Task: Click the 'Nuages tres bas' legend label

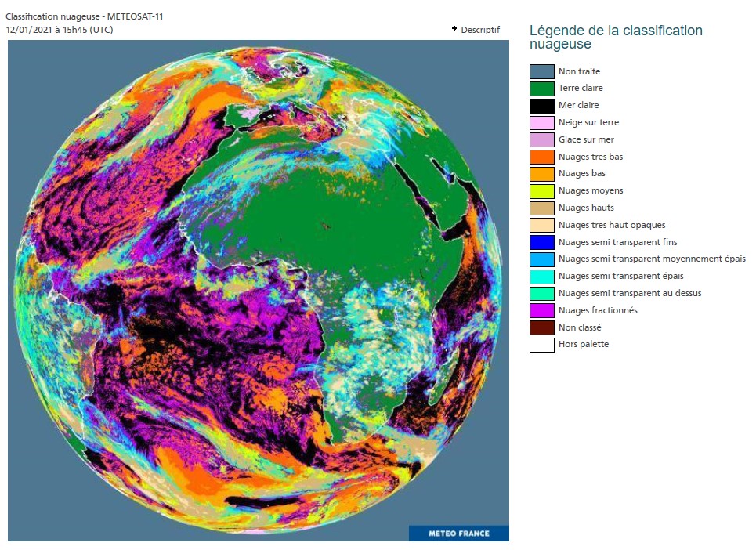Action: [591, 157]
